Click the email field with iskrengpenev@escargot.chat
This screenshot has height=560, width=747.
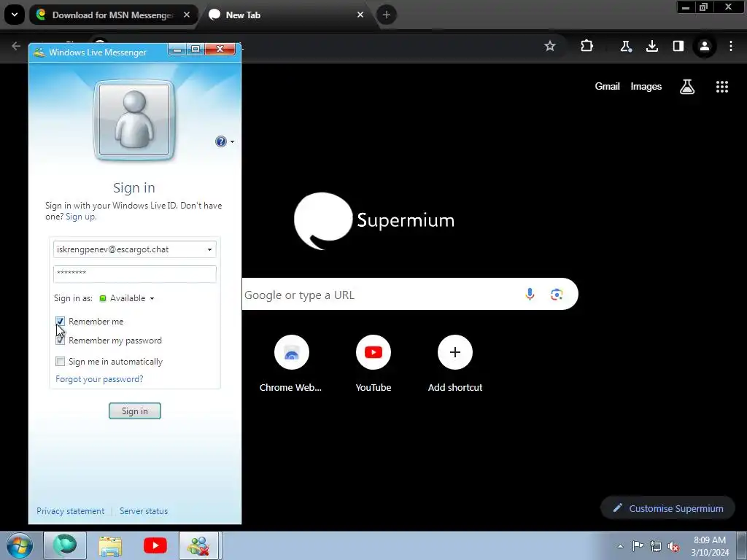coord(135,249)
